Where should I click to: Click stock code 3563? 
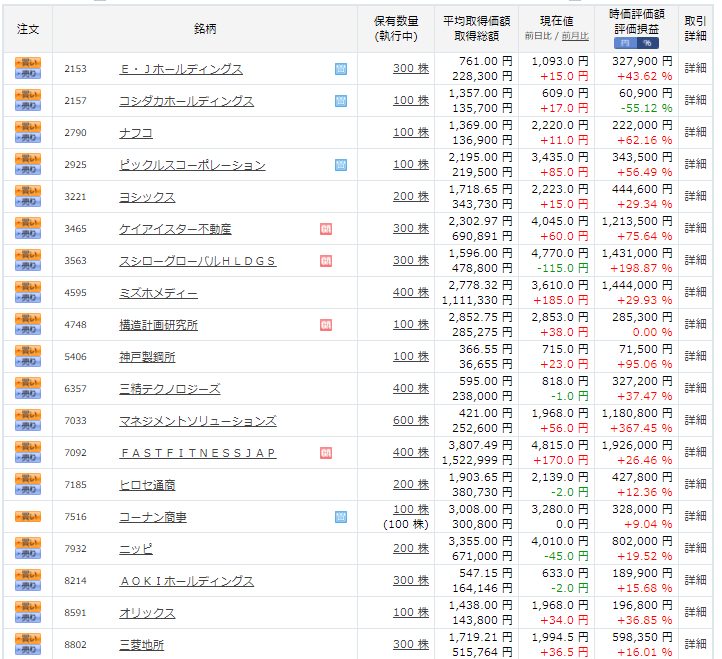pos(76,261)
